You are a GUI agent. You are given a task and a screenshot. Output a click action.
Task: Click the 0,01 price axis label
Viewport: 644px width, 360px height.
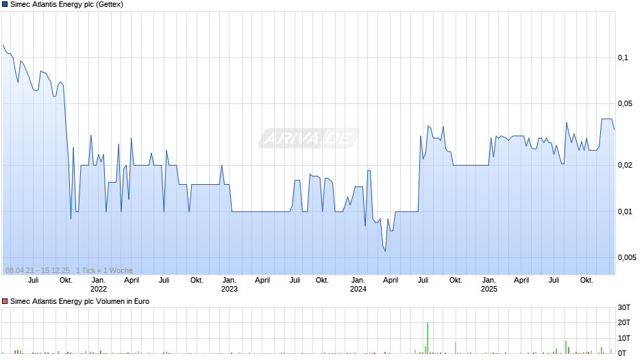(x=625, y=211)
